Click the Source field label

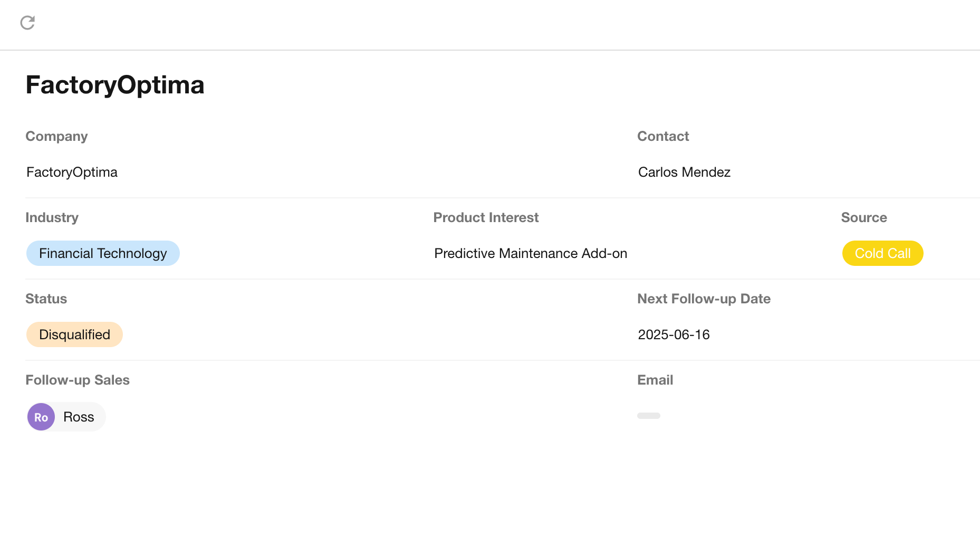tap(864, 217)
